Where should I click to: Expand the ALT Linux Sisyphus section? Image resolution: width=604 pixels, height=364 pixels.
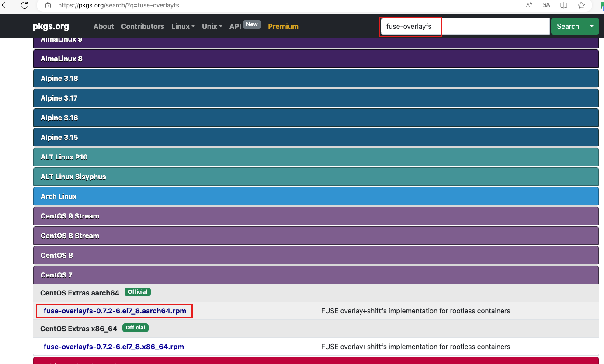pos(316,177)
